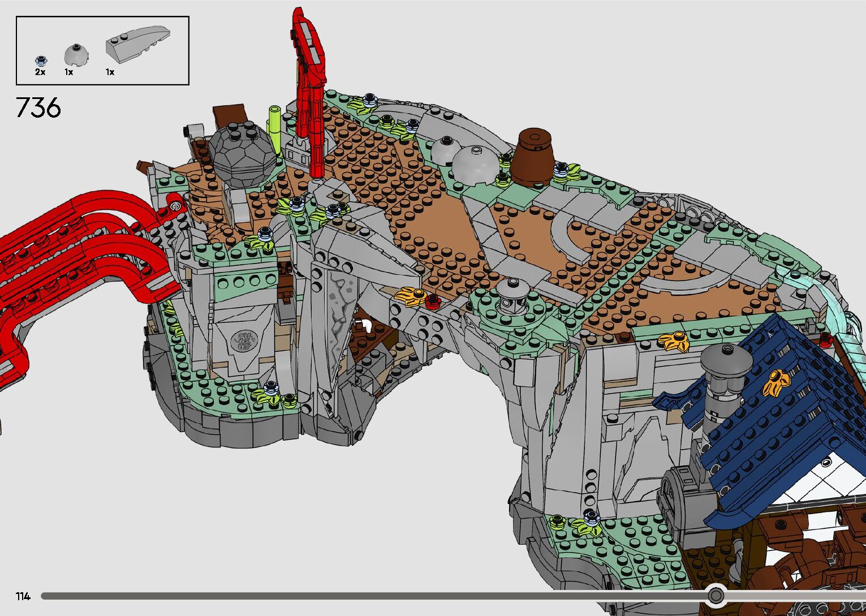Select the gold flower on the blue roof
The height and width of the screenshot is (616, 866).
pos(776,383)
